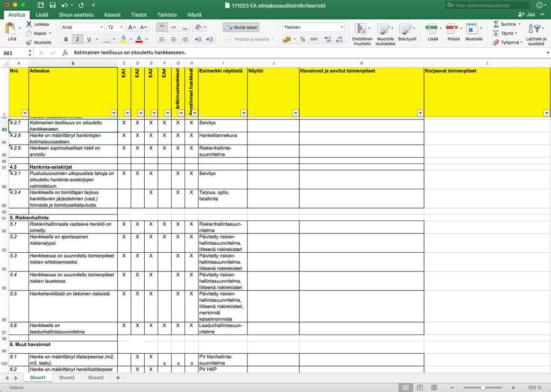
Task: Toggle underline formatting
Action: (89, 39)
